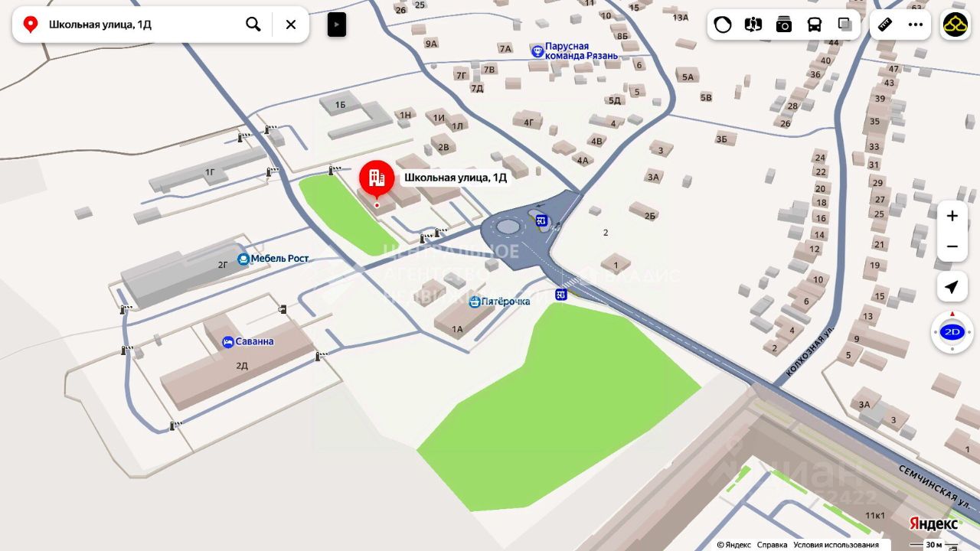
Task: Click the Пятёрочка store marker
Action: coord(475,302)
